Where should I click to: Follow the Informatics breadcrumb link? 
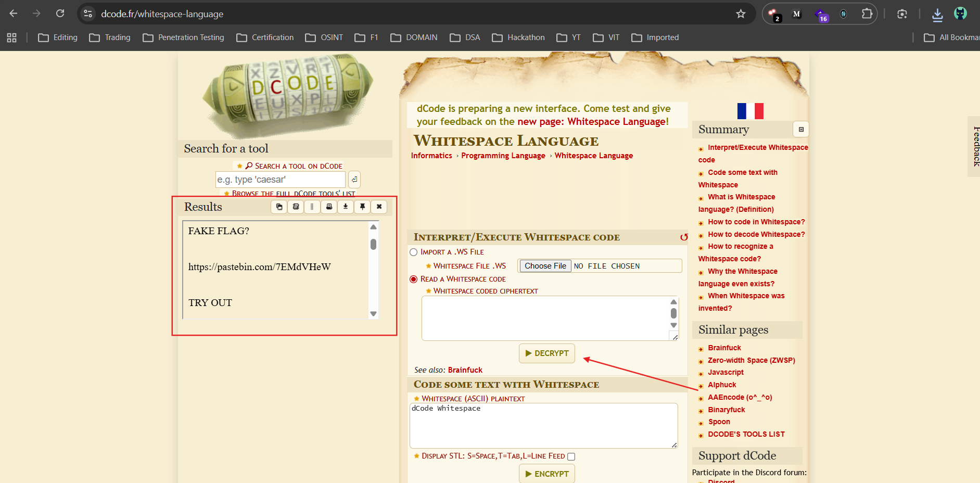pyautogui.click(x=431, y=156)
